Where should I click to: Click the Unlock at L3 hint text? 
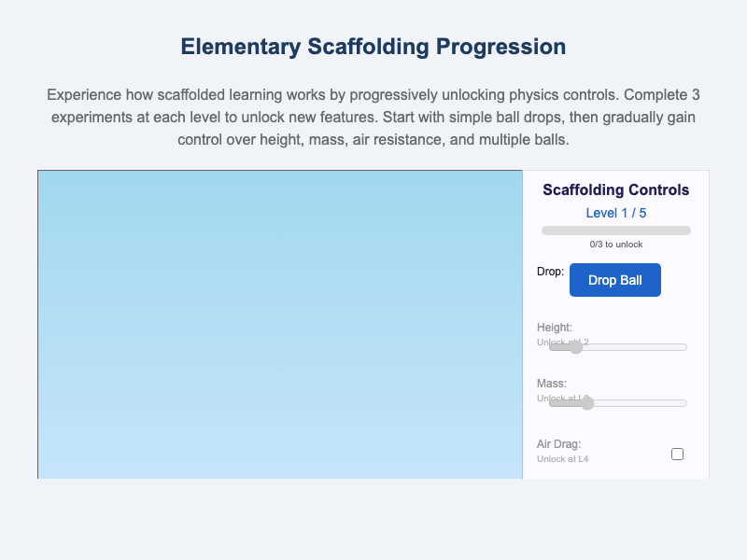(561, 398)
